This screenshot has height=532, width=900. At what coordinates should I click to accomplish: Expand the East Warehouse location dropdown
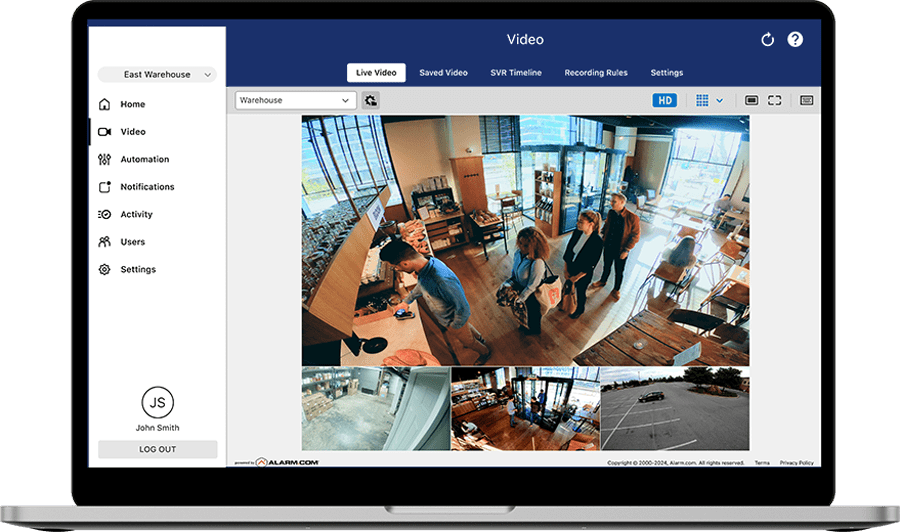pyautogui.click(x=157, y=75)
